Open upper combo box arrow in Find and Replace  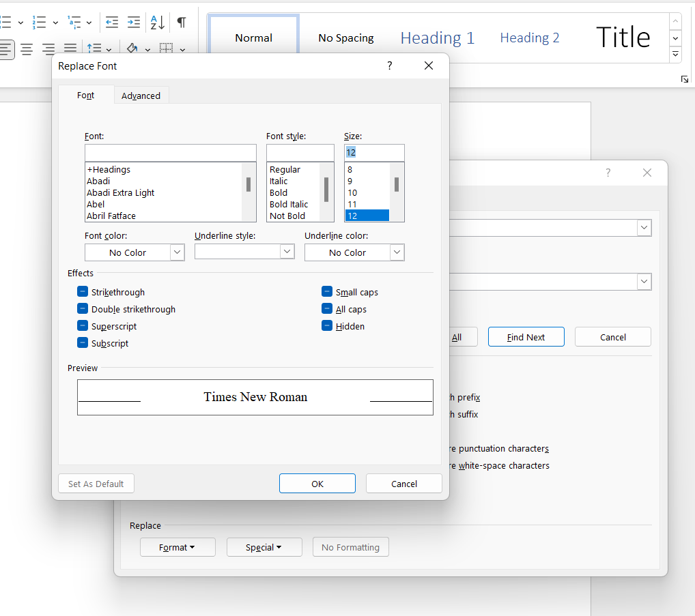tap(644, 228)
